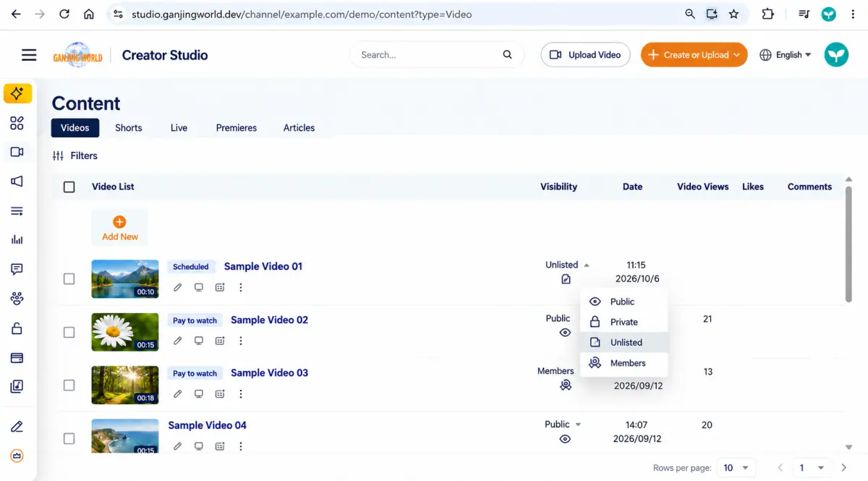Reload the page in the browser
This screenshot has width=868, height=481.
(x=64, y=14)
